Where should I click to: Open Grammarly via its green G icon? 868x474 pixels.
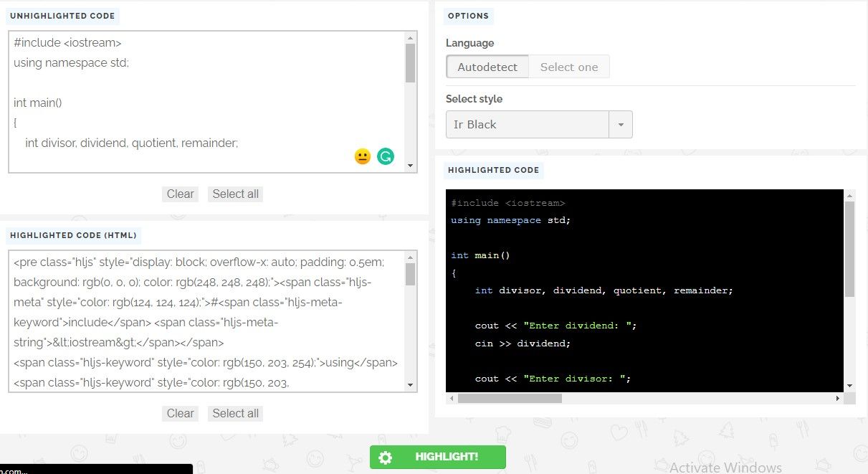pos(386,156)
